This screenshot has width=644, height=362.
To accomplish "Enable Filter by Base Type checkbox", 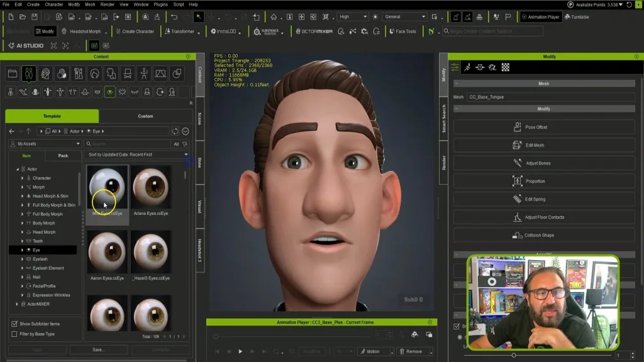I will [14, 334].
